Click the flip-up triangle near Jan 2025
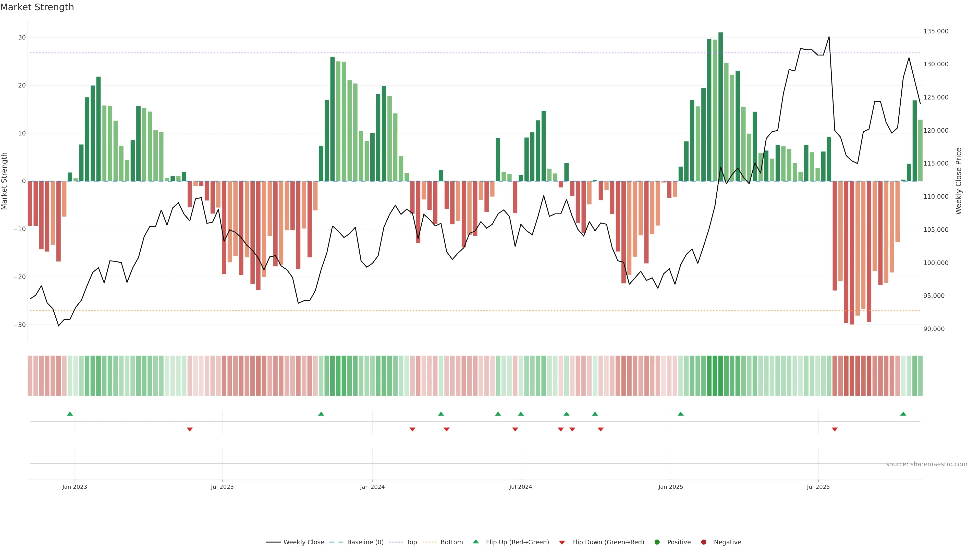980x551 pixels. coord(681,414)
